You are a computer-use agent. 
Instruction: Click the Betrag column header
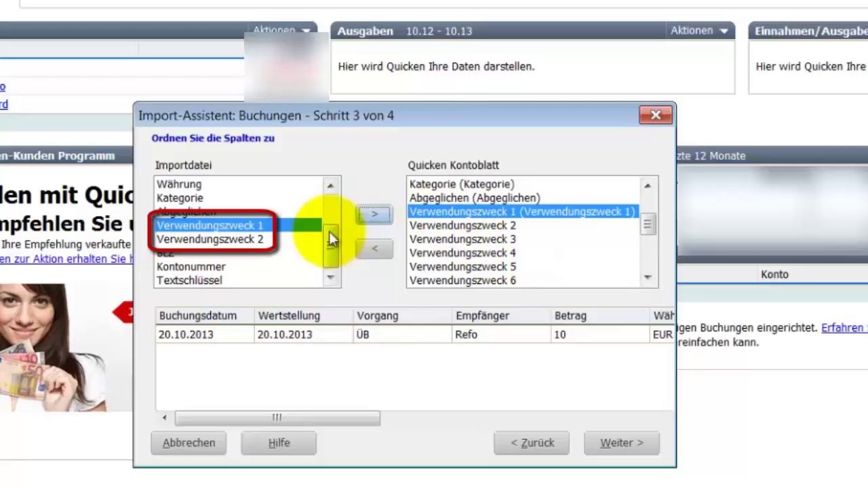click(x=601, y=316)
